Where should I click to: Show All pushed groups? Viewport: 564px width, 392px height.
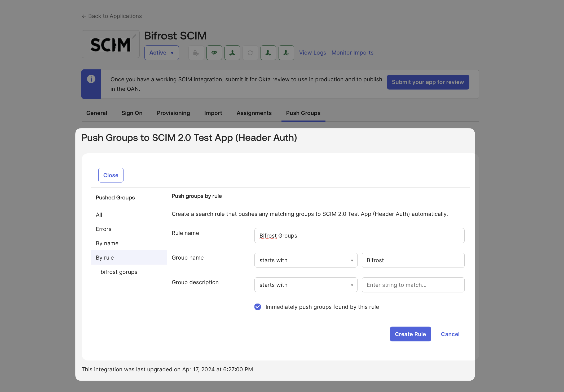pos(99,215)
